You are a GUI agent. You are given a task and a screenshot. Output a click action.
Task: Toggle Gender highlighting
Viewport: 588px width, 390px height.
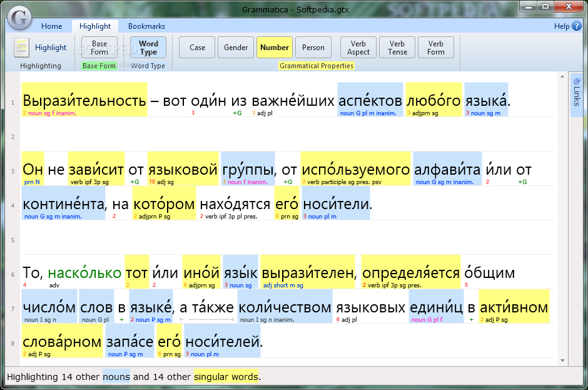[236, 48]
